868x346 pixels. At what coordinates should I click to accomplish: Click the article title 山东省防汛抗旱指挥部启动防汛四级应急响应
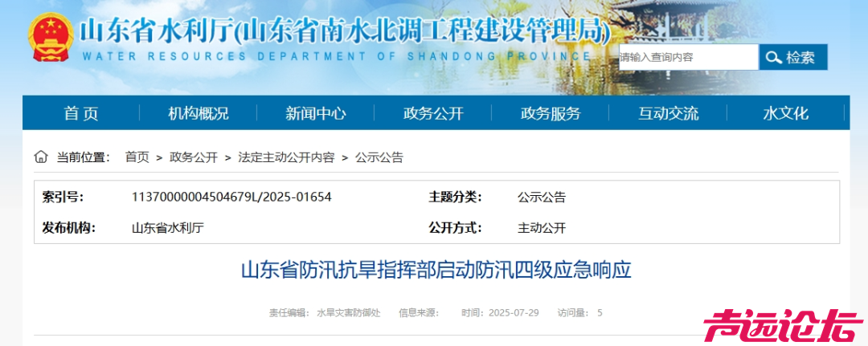tap(436, 271)
